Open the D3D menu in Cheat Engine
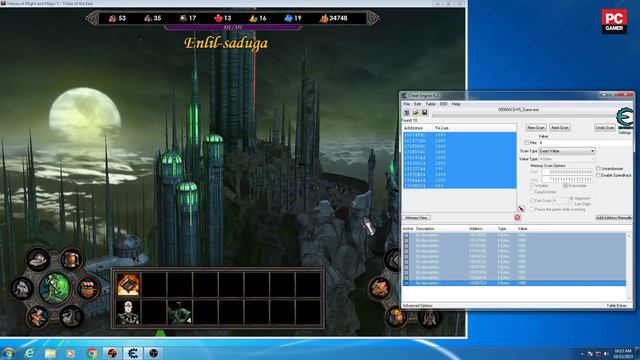Screen dimensions: 640x360 coord(443,104)
